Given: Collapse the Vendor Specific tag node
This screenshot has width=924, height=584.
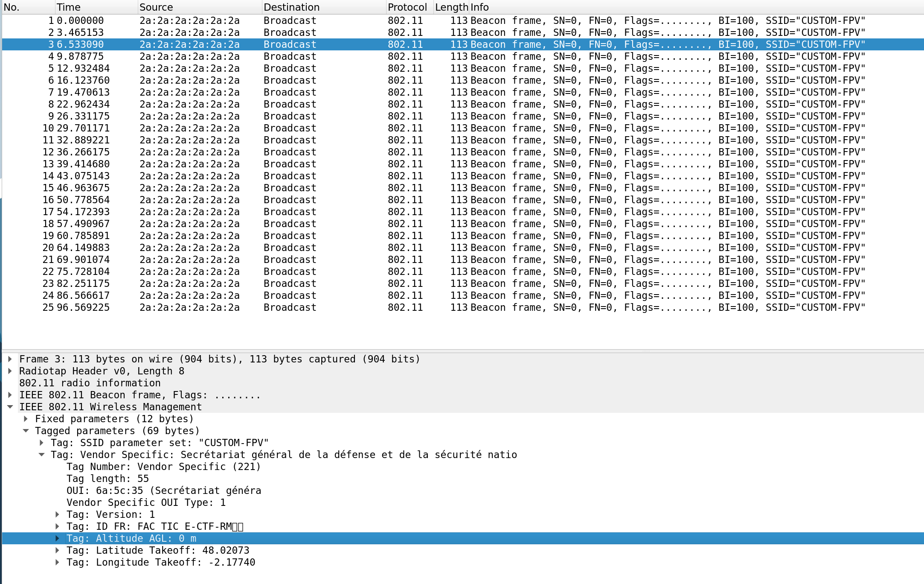Looking at the screenshot, I should [41, 455].
